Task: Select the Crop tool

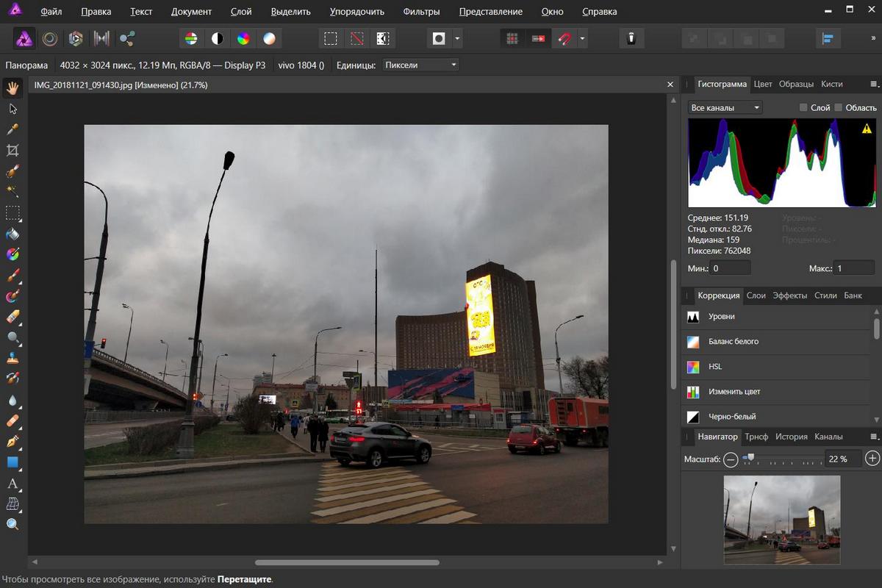Action: click(12, 150)
